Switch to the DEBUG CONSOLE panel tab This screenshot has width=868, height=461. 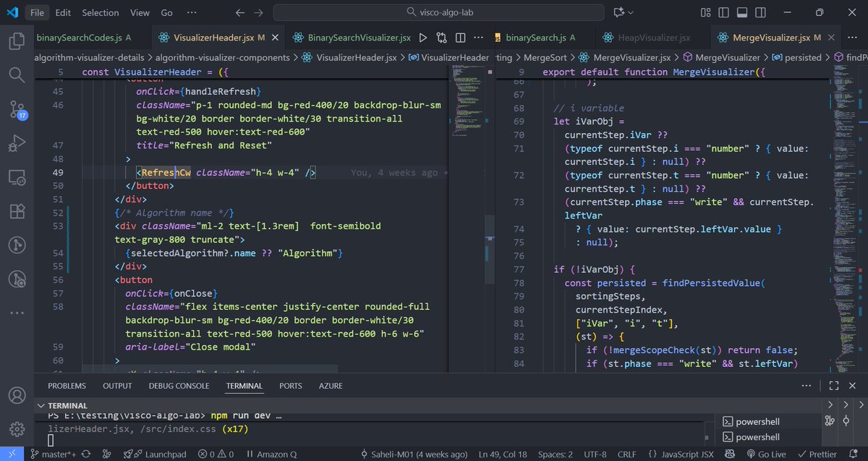click(x=179, y=386)
